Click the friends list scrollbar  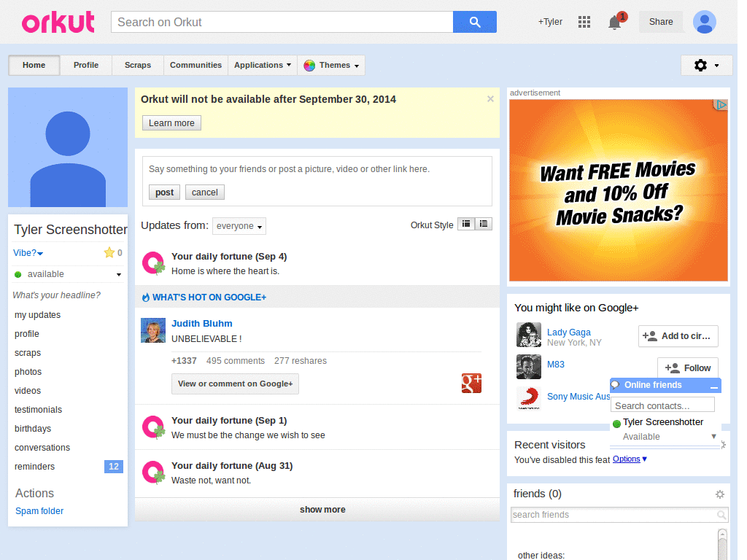point(722,544)
